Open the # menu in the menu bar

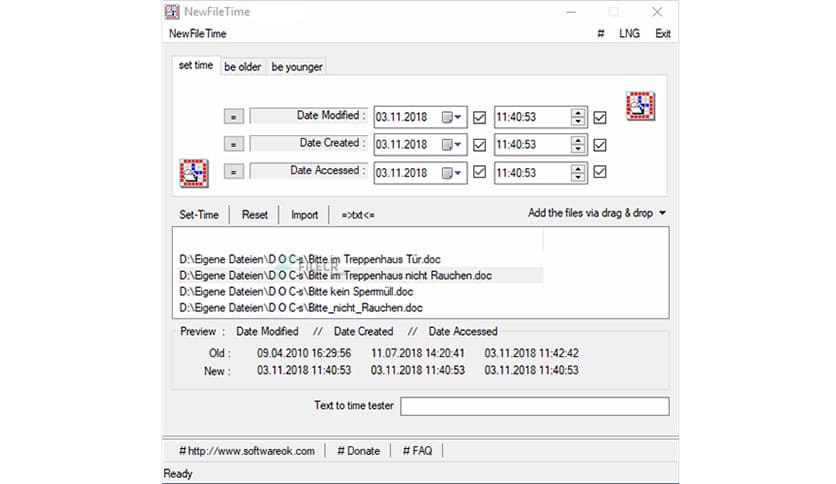(600, 33)
